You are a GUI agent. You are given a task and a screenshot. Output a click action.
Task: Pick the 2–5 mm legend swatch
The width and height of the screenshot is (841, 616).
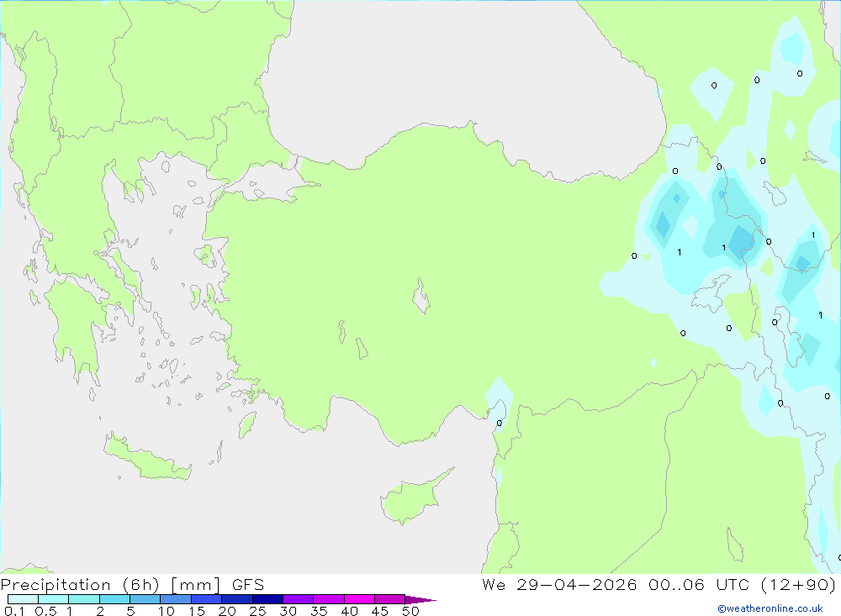(114, 599)
